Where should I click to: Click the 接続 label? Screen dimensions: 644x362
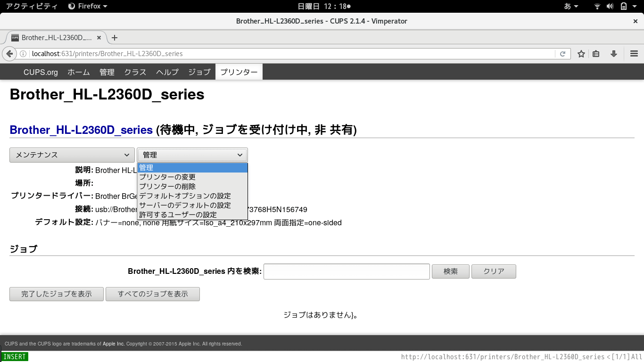[84, 209]
